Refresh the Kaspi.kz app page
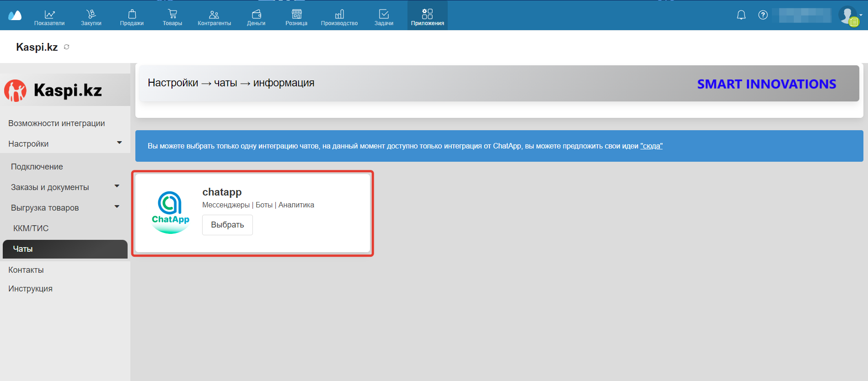The image size is (868, 381). pos(67,47)
